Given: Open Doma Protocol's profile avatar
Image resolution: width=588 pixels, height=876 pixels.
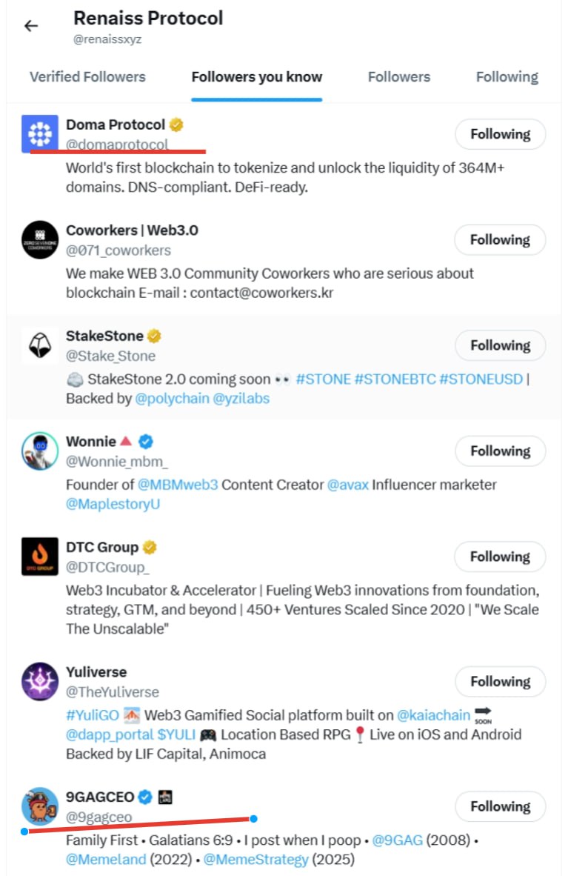Looking at the screenshot, I should pos(40,134).
